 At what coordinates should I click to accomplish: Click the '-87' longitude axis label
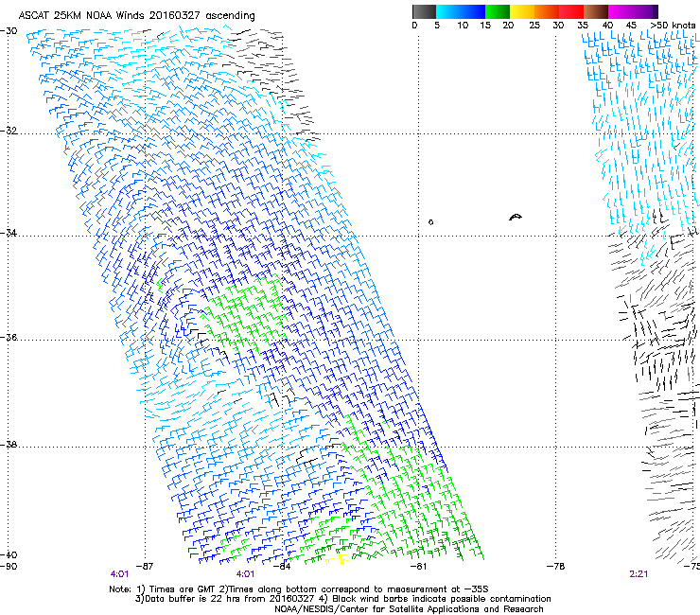click(145, 567)
